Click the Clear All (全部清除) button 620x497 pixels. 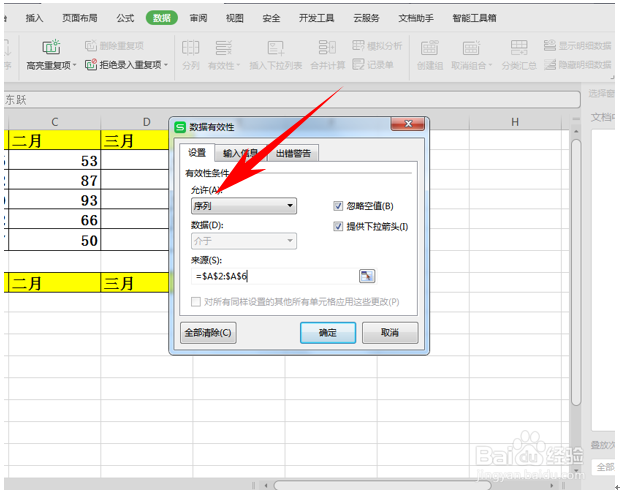(x=208, y=333)
